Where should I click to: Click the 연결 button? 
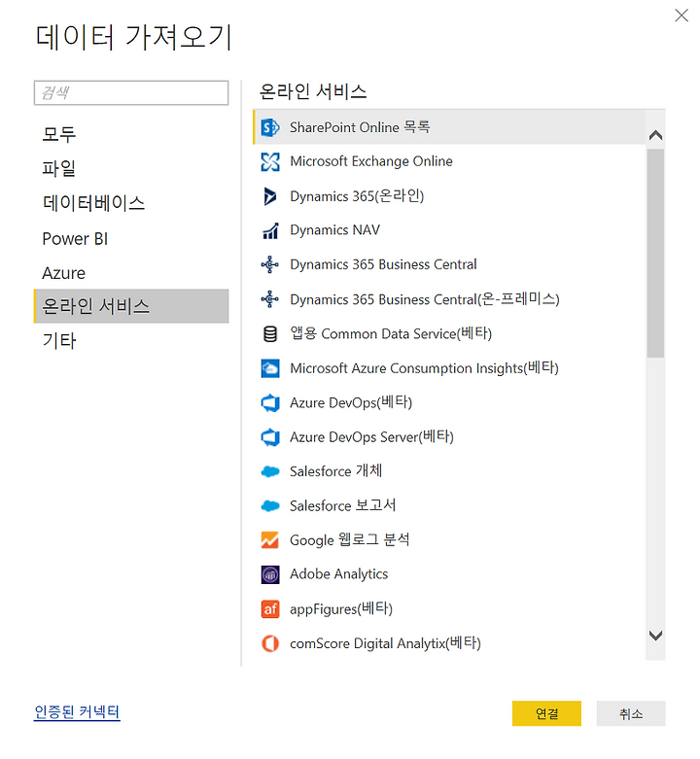click(546, 713)
